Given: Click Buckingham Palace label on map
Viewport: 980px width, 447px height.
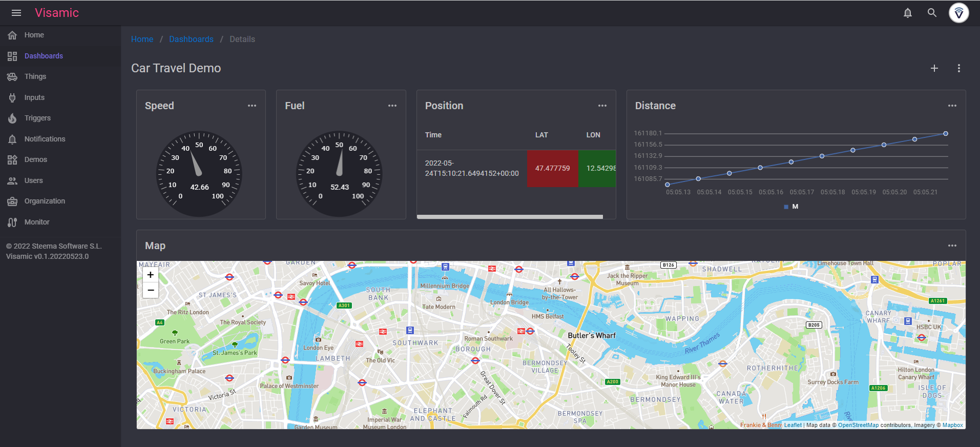Looking at the screenshot, I should pos(179,371).
